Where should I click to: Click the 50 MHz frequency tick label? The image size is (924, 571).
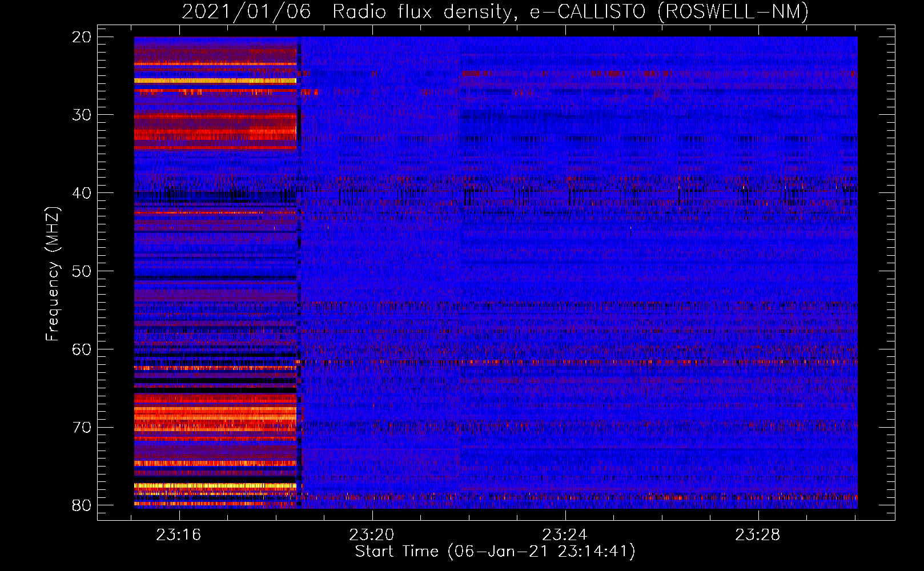(82, 271)
